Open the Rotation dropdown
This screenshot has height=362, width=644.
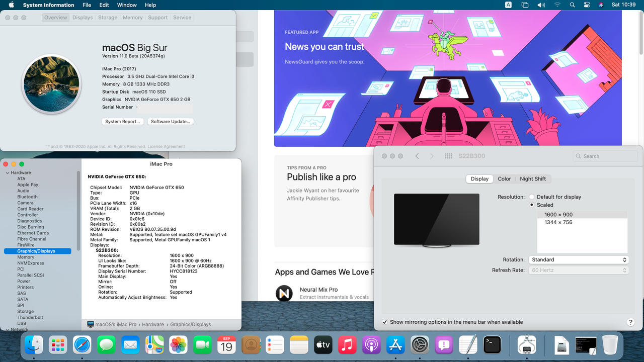pos(579,260)
